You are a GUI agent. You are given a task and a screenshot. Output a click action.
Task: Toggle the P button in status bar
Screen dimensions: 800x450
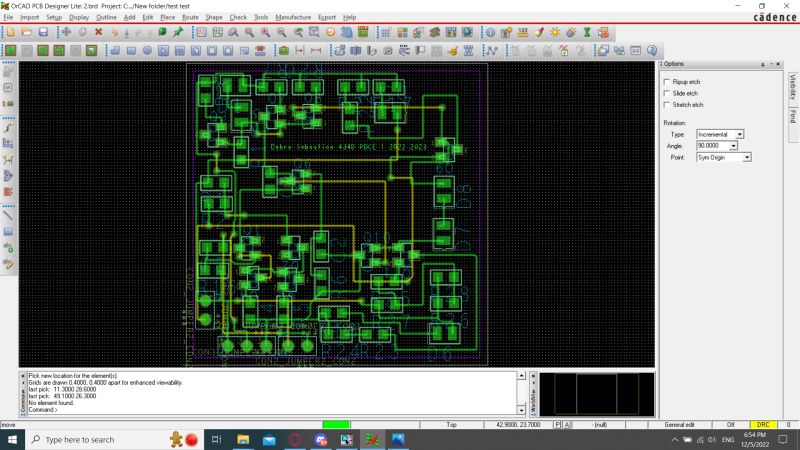coord(557,424)
